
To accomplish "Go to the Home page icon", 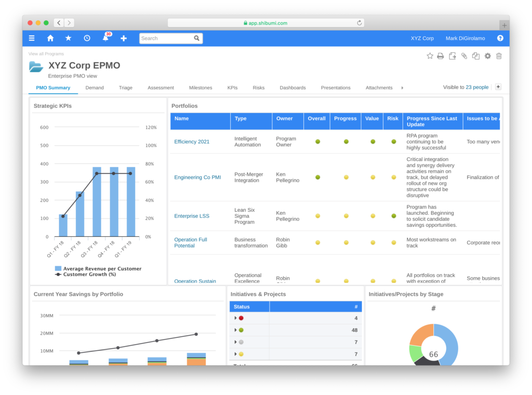I will click(50, 38).
